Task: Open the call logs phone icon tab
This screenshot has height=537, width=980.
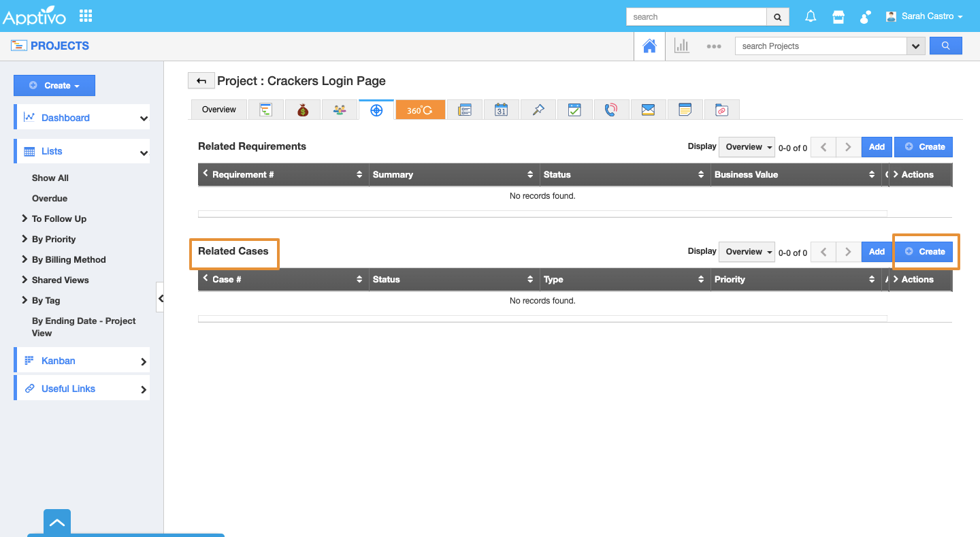Action: [611, 110]
